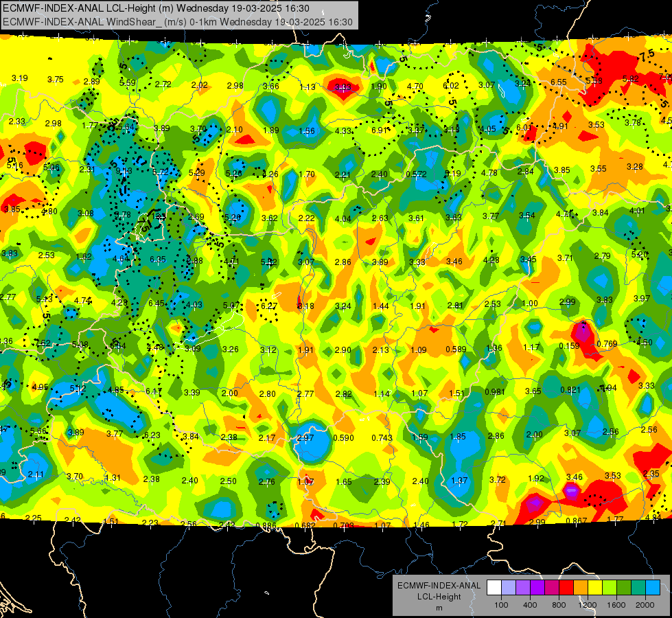Image resolution: width=672 pixels, height=618 pixels.
Task: Click the yellow legend swatch
Action: tap(595, 588)
